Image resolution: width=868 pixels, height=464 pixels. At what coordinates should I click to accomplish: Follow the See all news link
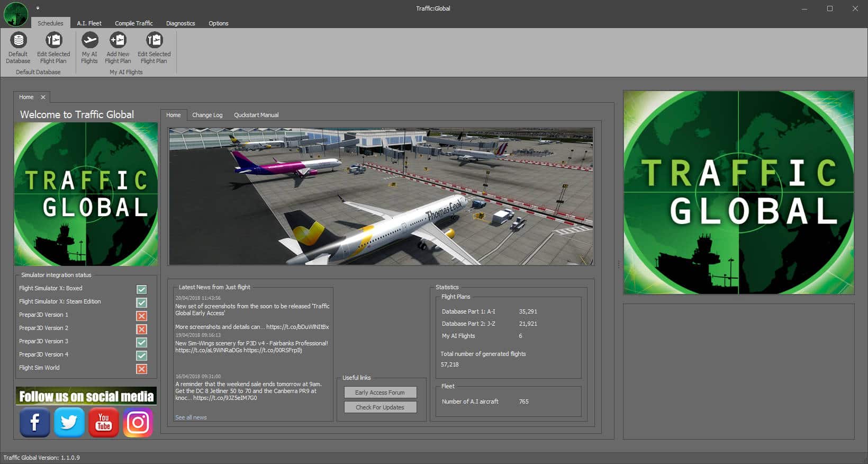[191, 417]
